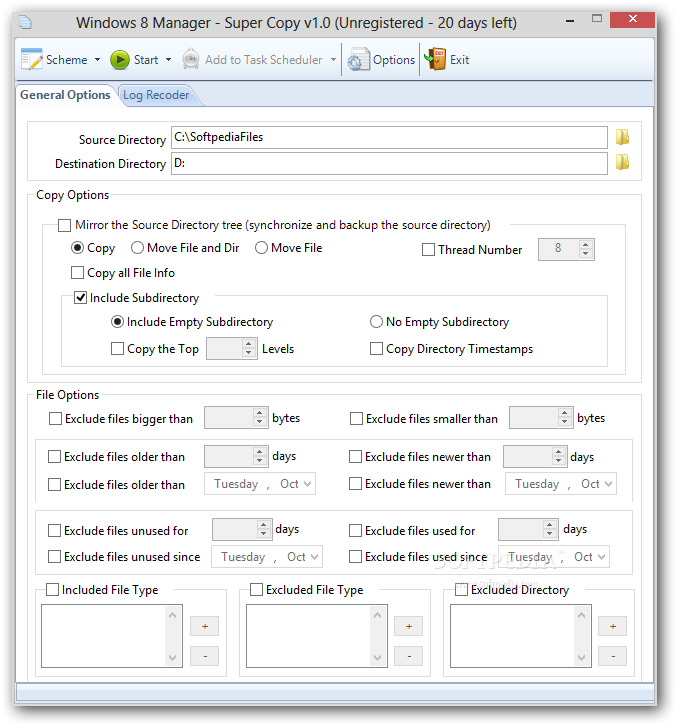
Task: Open Exclude files older than date picker
Action: pyautogui.click(x=307, y=484)
